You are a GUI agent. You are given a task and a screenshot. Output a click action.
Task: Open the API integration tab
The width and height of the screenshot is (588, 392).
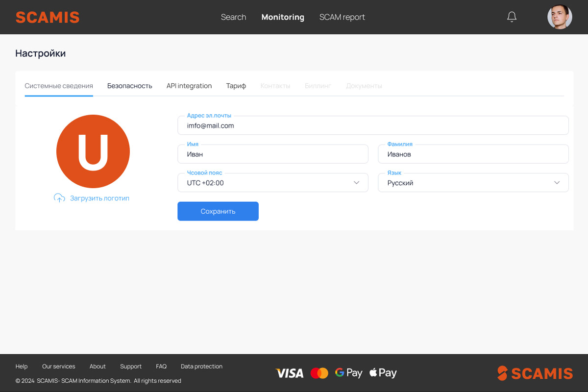(x=189, y=86)
